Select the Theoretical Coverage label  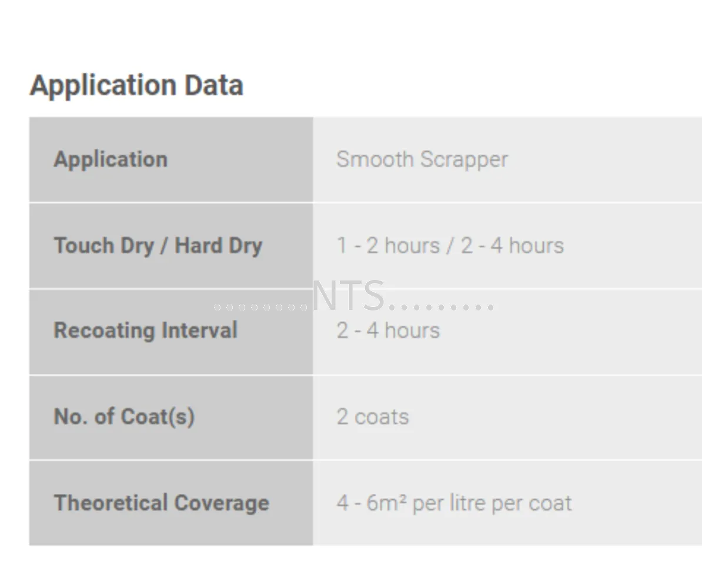(x=162, y=503)
